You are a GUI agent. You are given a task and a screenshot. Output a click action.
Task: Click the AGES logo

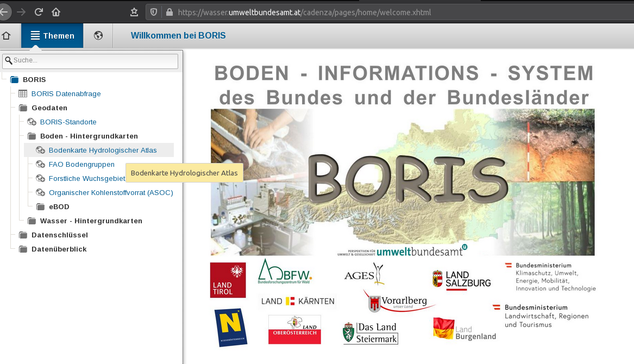pos(363,274)
